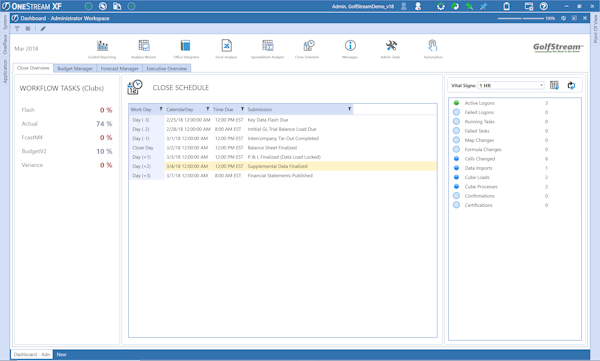The image size is (600, 361).
Task: Open the Guided Reporting icon
Action: (102, 46)
